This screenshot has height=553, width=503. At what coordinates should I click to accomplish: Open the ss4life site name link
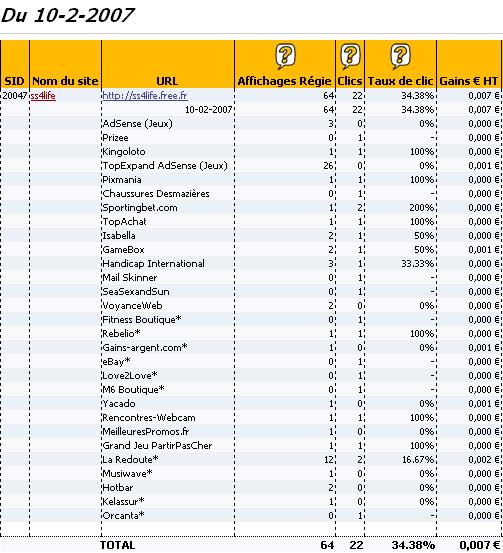(43, 96)
